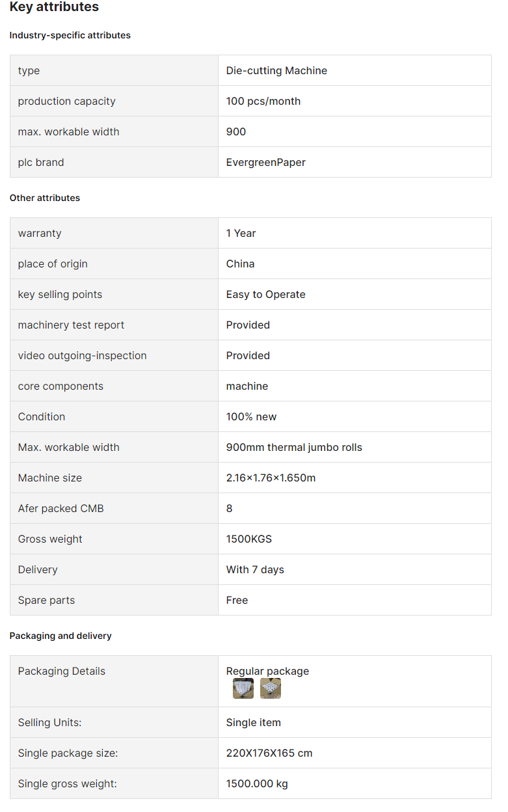Click the Die-cutting Machine type value
Viewport: 508px width, 812px height.
coord(276,70)
